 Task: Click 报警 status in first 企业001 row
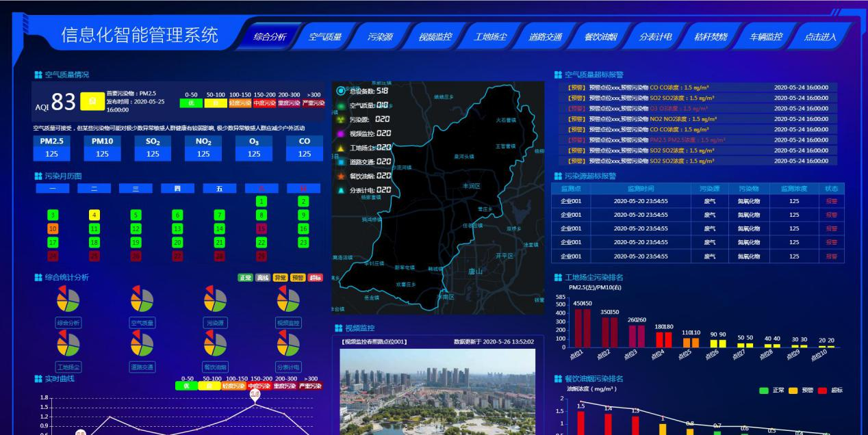tap(831, 202)
